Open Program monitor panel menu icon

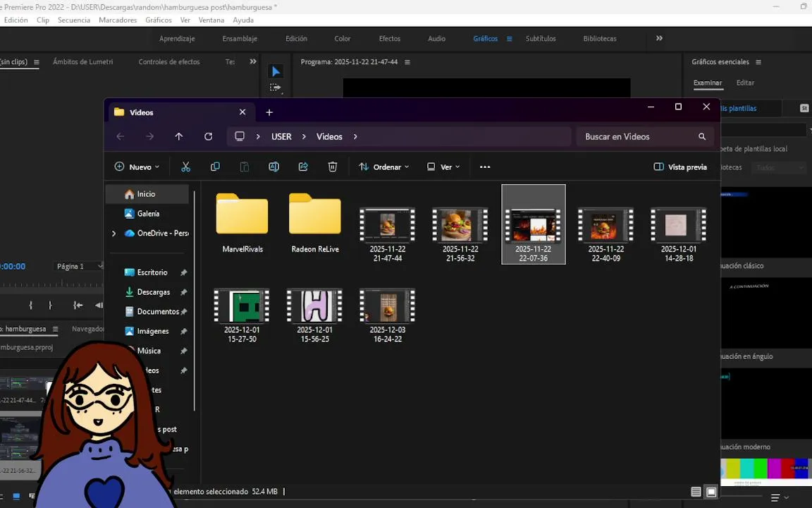click(x=407, y=62)
